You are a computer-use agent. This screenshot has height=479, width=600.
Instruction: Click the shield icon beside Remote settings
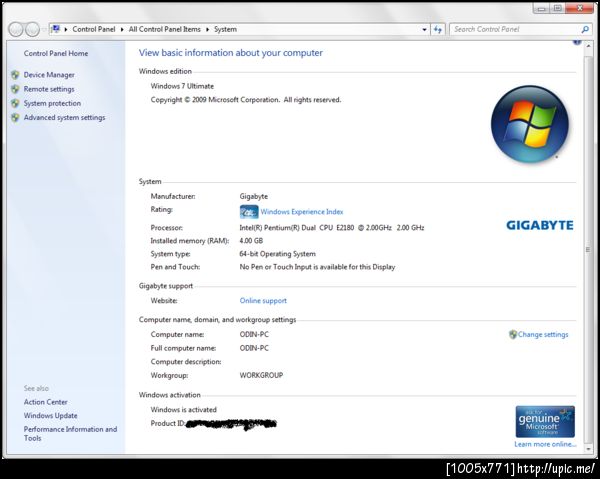pos(15,89)
